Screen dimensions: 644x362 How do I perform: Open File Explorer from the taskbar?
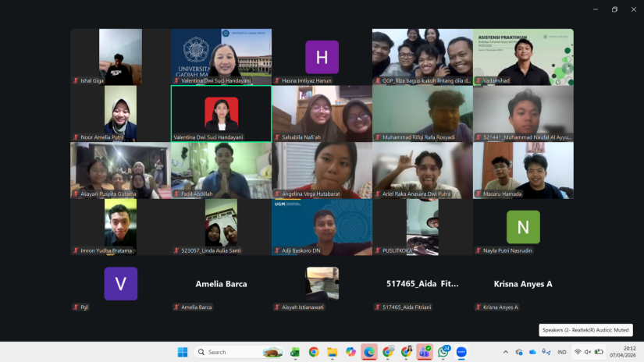click(x=332, y=352)
